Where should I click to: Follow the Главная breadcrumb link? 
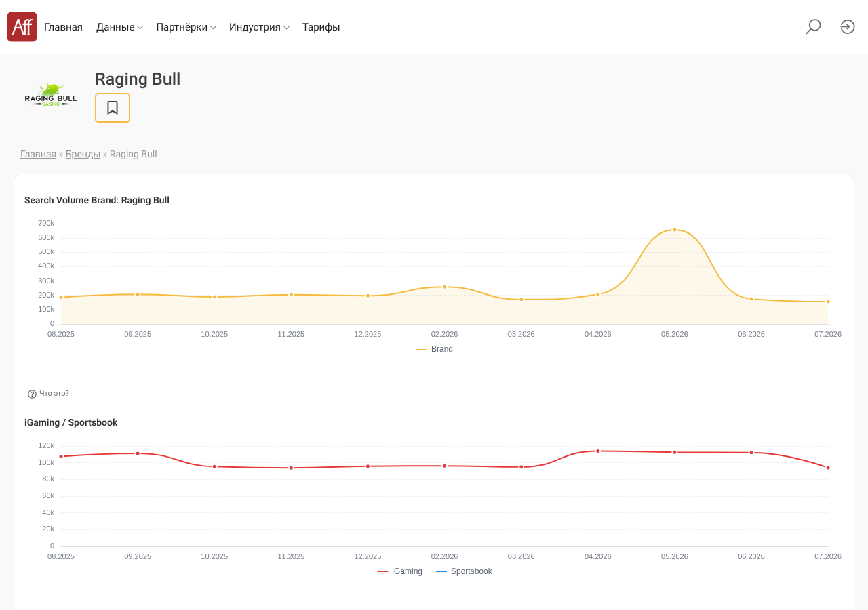pos(38,154)
